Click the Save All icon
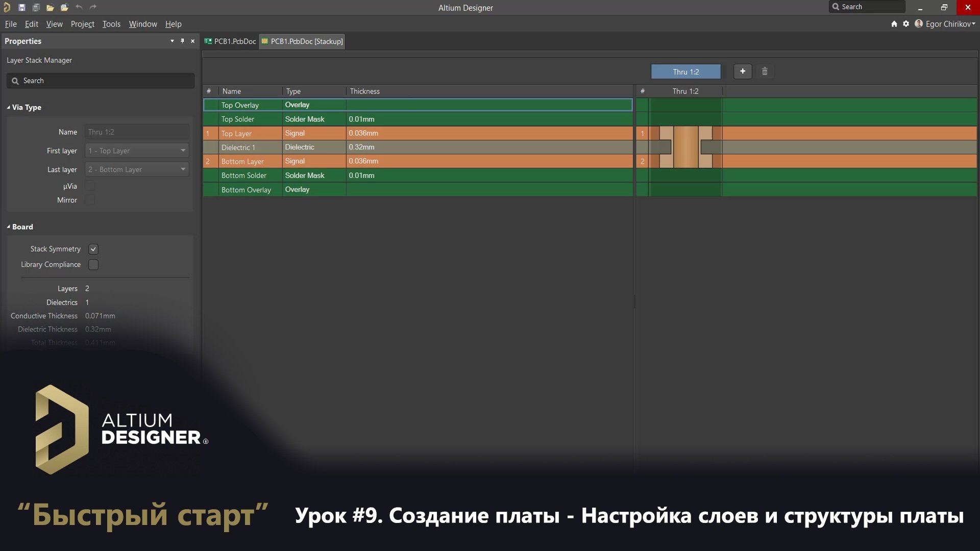This screenshot has width=980, height=551. pyautogui.click(x=36, y=7)
